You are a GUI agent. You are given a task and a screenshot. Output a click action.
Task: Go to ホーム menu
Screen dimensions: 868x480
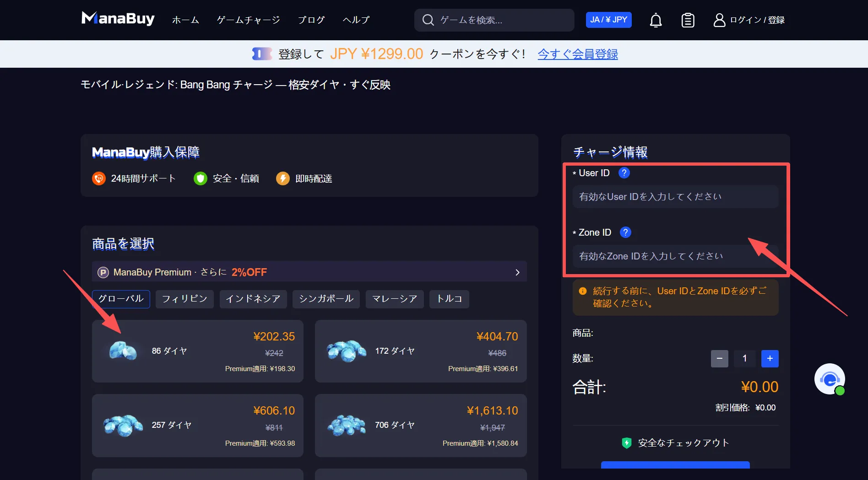[x=185, y=20]
